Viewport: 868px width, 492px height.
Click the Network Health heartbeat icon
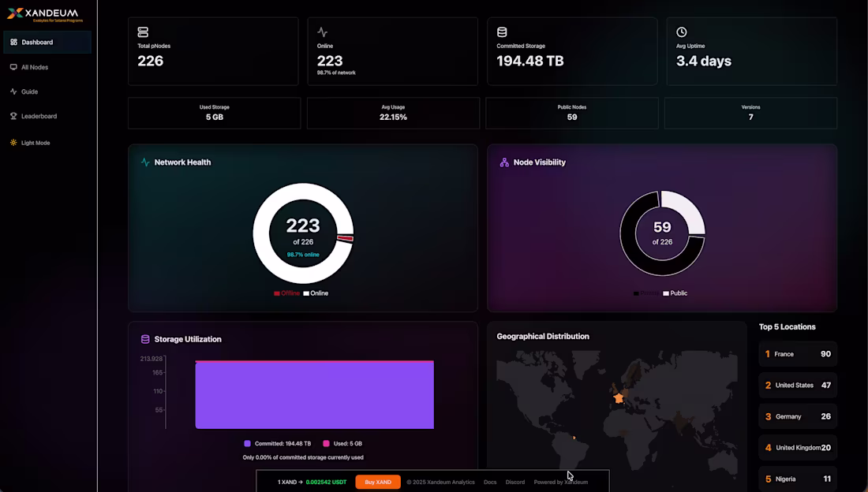[x=146, y=162]
